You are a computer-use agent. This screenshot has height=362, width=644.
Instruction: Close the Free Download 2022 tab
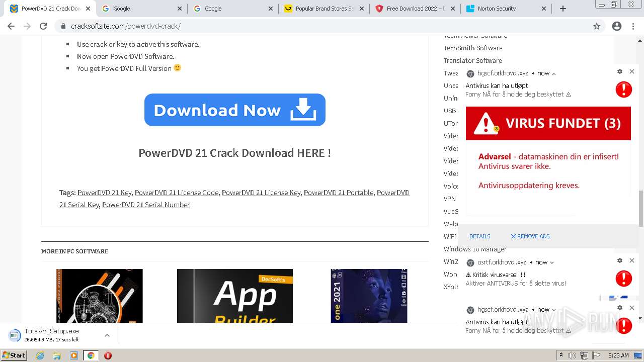click(x=453, y=9)
